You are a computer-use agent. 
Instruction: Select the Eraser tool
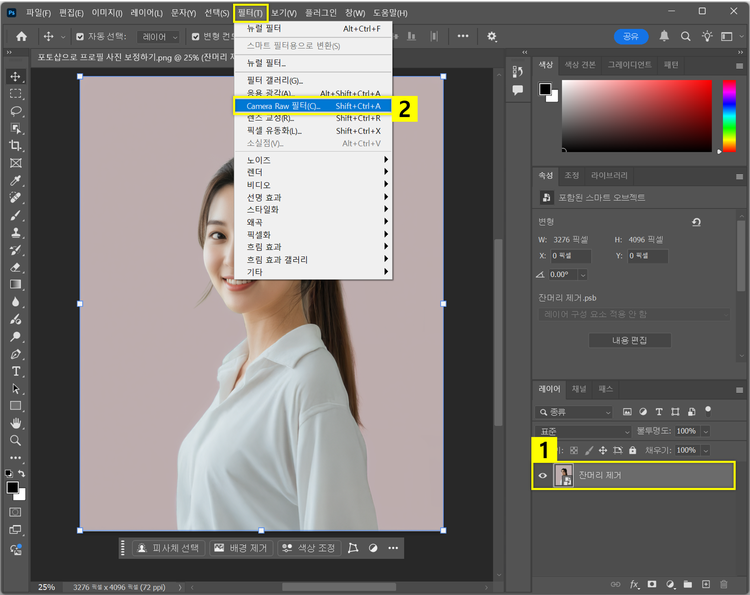pyautogui.click(x=15, y=267)
